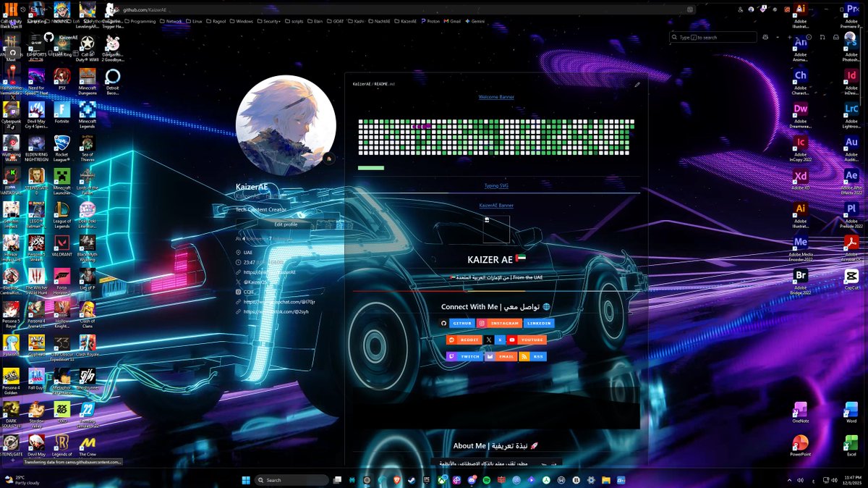Open the Minecraft Dungeons desktop shortcut
The image size is (868, 488).
pyautogui.click(x=88, y=80)
